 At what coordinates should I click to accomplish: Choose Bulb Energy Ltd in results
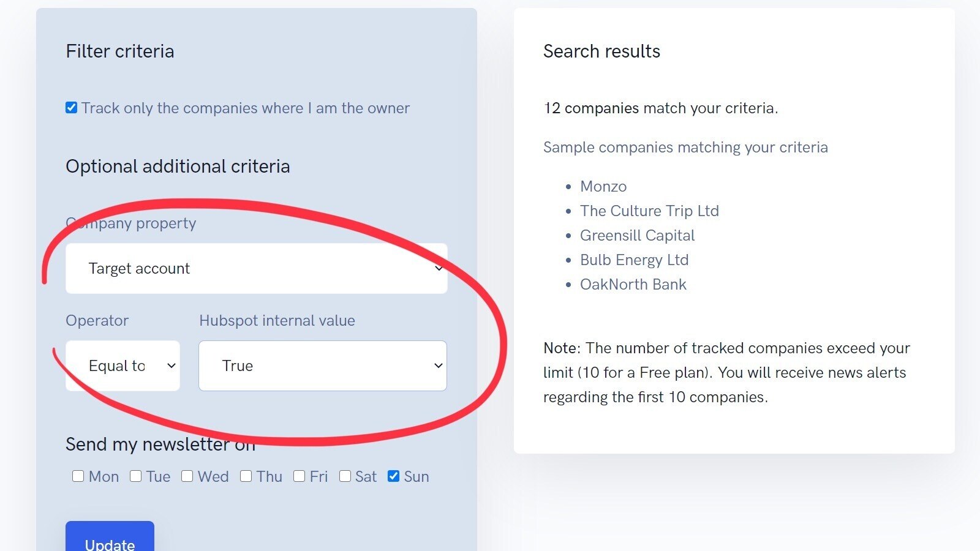pos(634,260)
